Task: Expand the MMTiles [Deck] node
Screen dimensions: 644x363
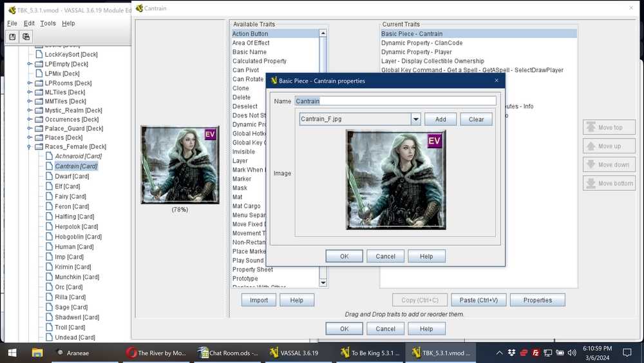Action: [29, 101]
